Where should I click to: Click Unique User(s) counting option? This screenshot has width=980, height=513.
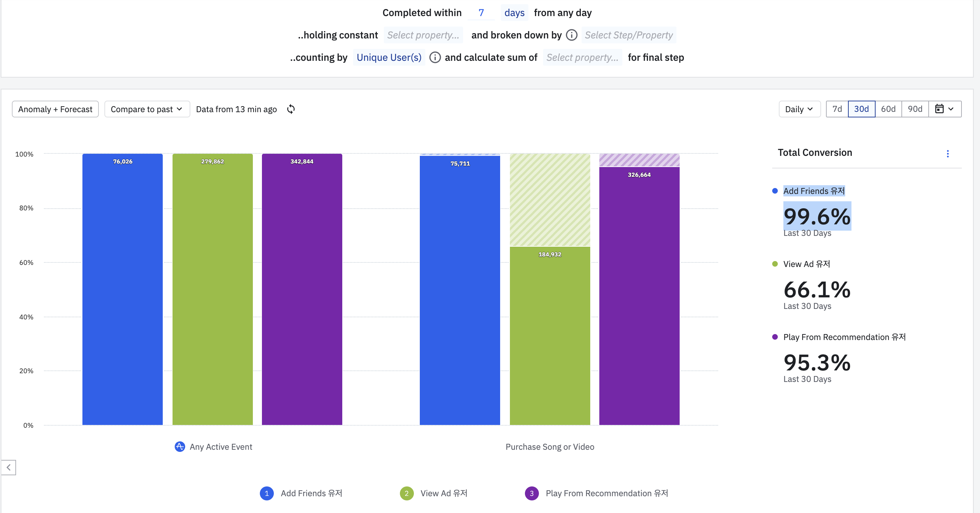[x=389, y=57]
